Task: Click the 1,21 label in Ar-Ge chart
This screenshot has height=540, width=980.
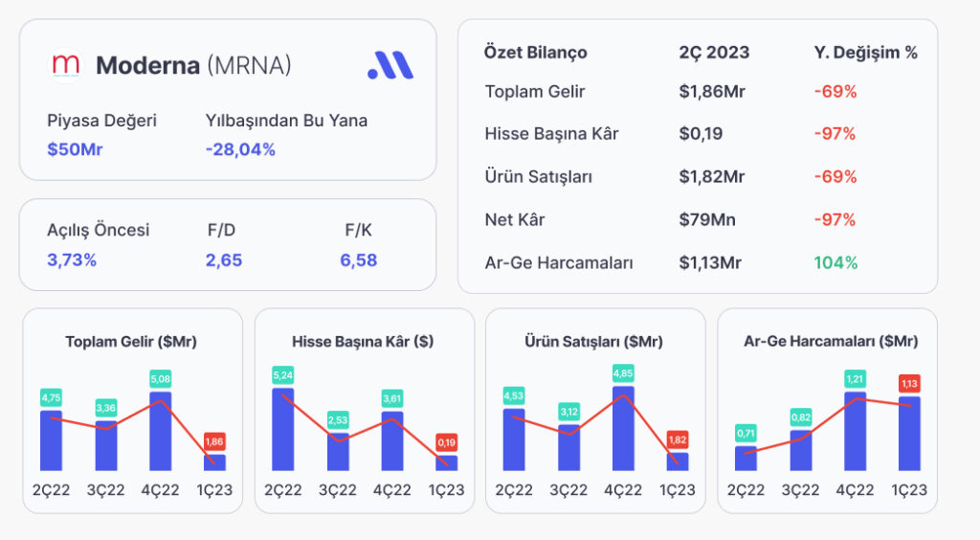Action: pyautogui.click(x=855, y=379)
